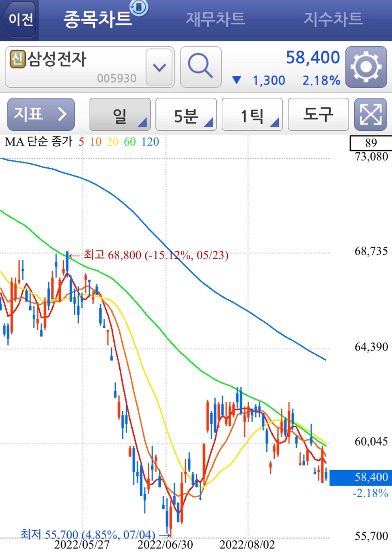Open chart settings gear icon
The image size is (392, 554).
click(366, 67)
